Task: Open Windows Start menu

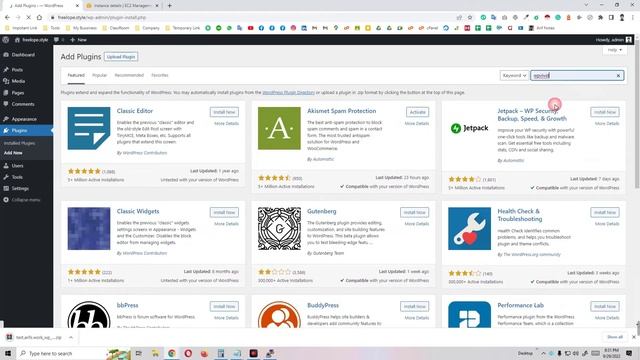Action: [8, 353]
